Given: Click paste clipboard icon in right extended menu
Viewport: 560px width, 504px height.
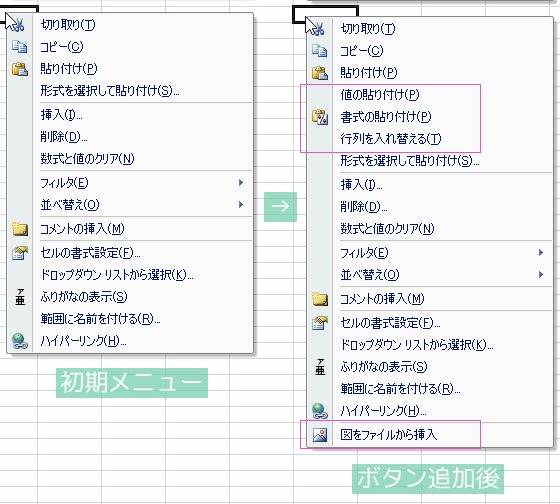Looking at the screenshot, I should 320,73.
